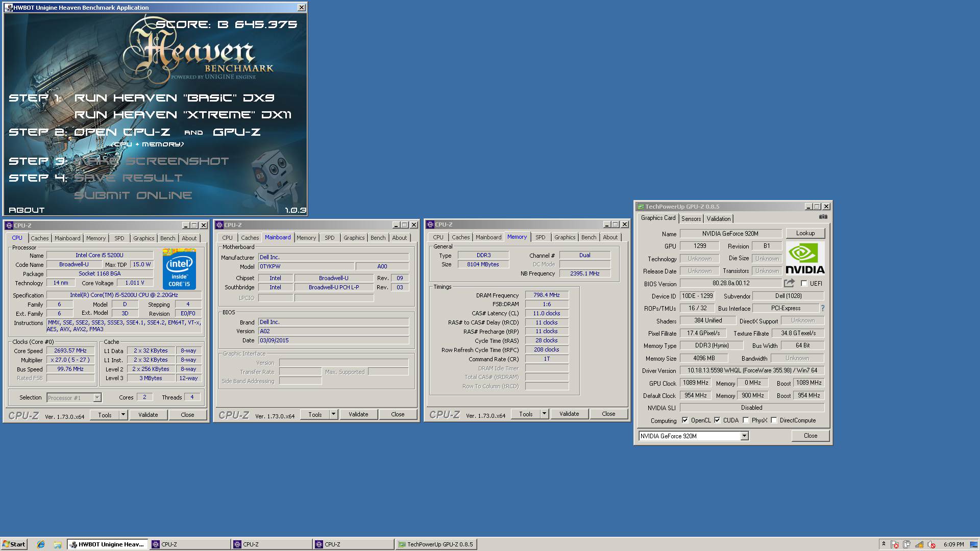
Task: Click Run Heaven "Xtreme" DX11
Action: (183, 115)
